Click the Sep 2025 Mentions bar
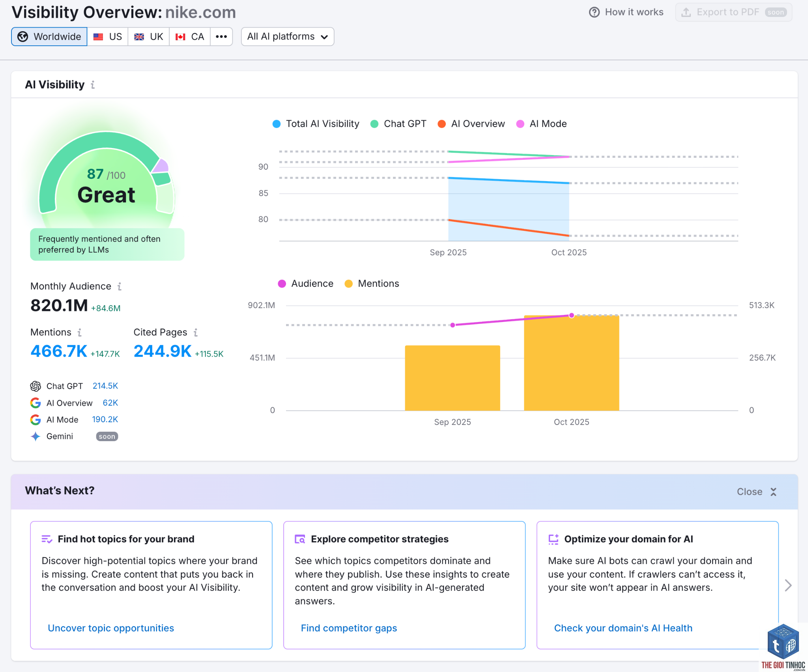 (x=453, y=378)
